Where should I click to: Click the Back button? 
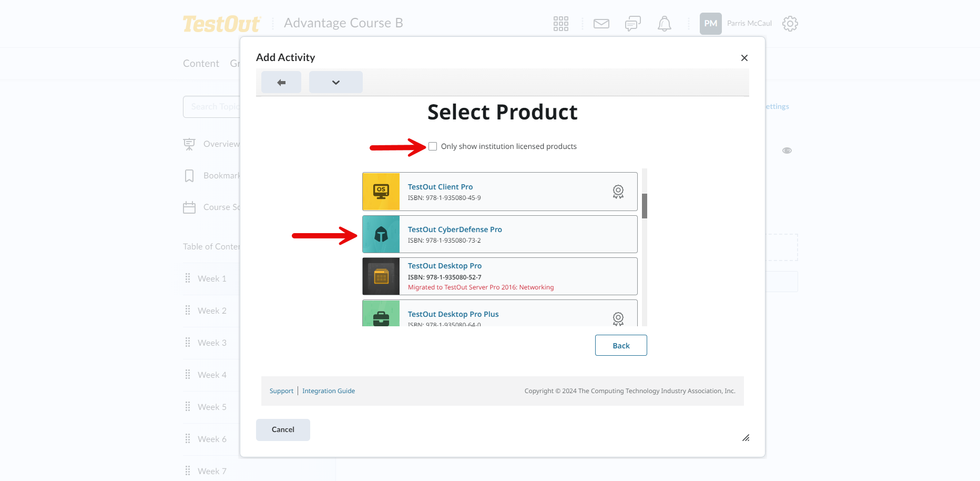click(x=621, y=345)
